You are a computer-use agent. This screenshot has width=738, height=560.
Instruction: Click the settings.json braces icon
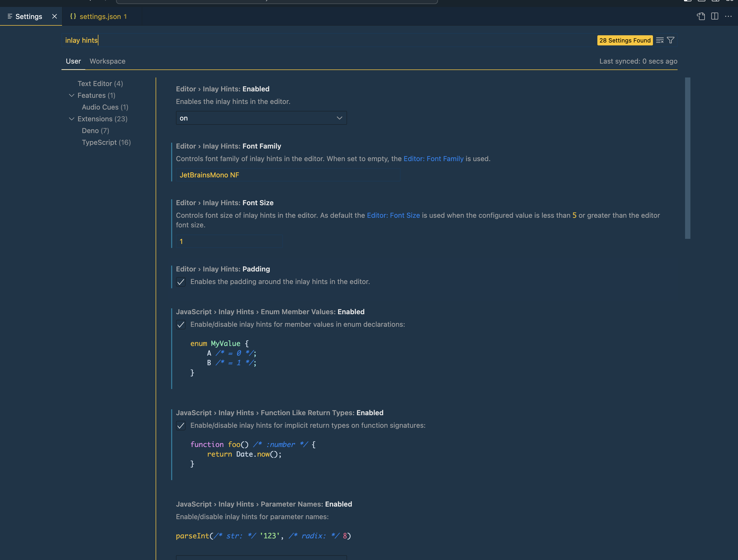(73, 16)
